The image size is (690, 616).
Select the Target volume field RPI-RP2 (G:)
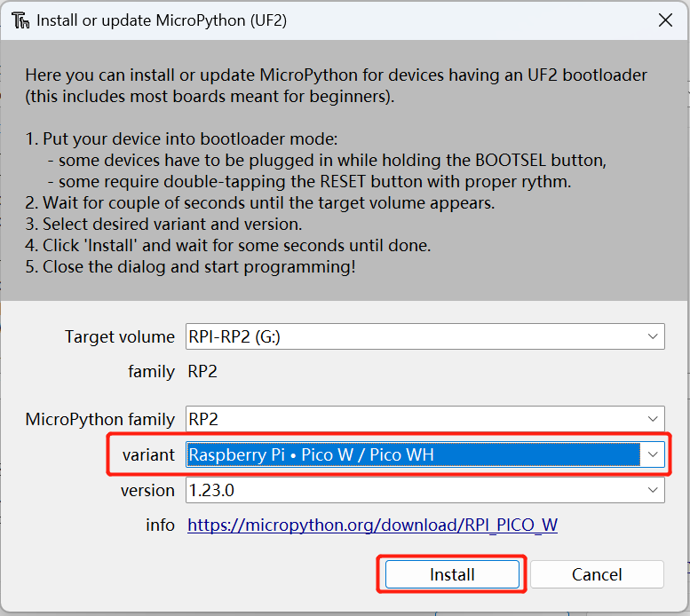click(x=425, y=336)
